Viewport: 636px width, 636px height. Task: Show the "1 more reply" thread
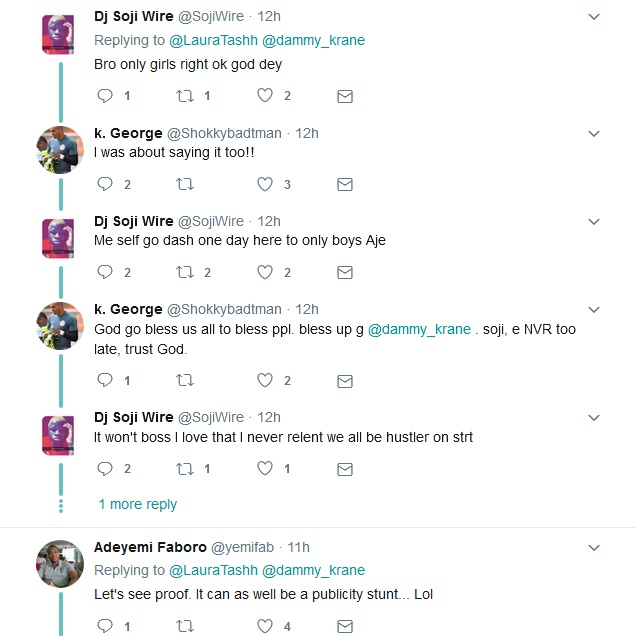tap(138, 504)
